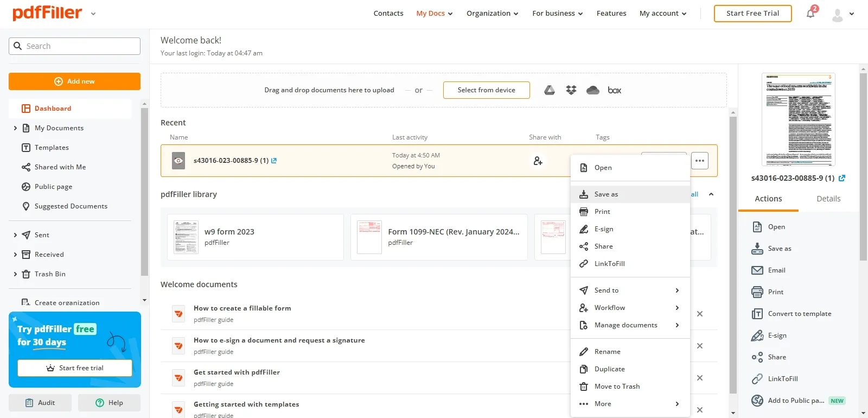Expand the My Documents tree item
Image resolution: width=868 pixels, height=418 pixels.
(15, 128)
